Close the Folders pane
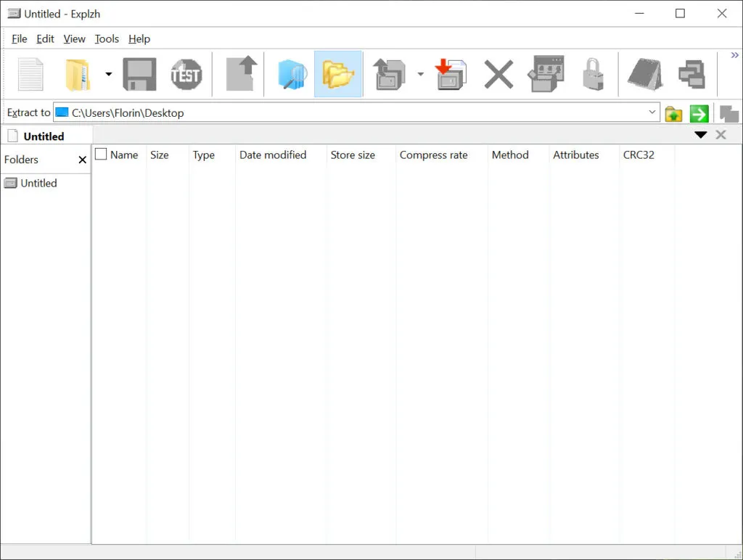 click(83, 160)
